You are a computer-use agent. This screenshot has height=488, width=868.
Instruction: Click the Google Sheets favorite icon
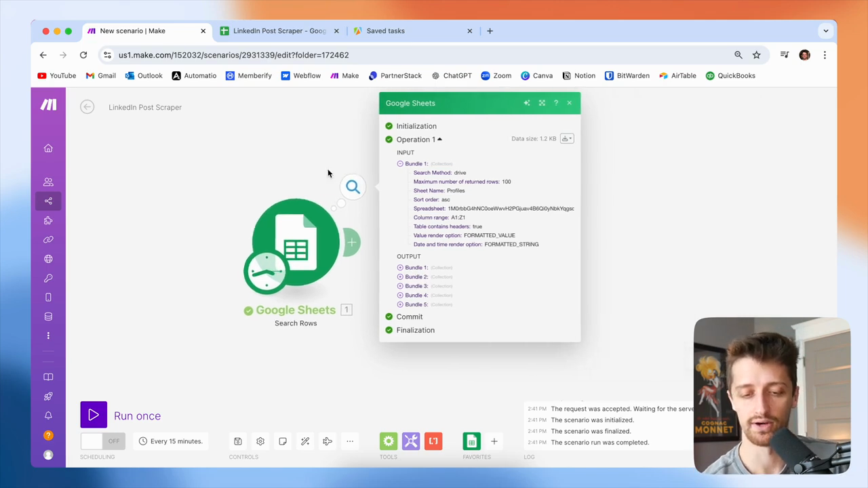point(472,441)
